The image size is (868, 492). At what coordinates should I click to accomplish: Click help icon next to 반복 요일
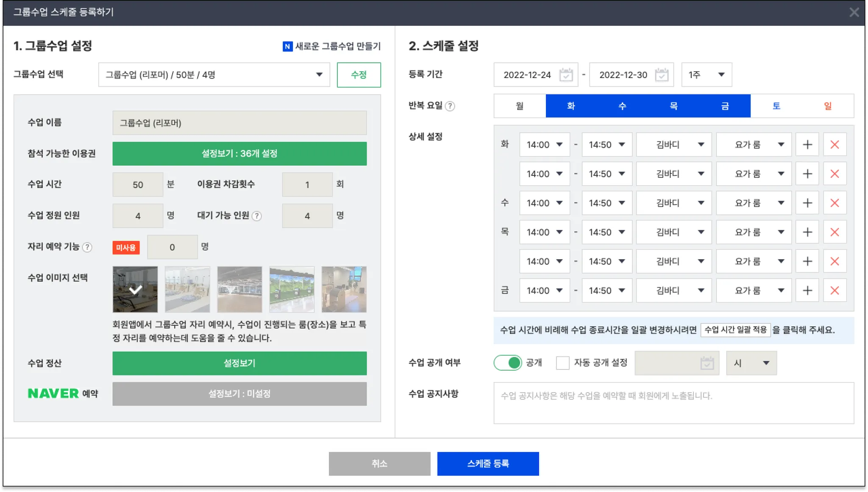(x=450, y=106)
